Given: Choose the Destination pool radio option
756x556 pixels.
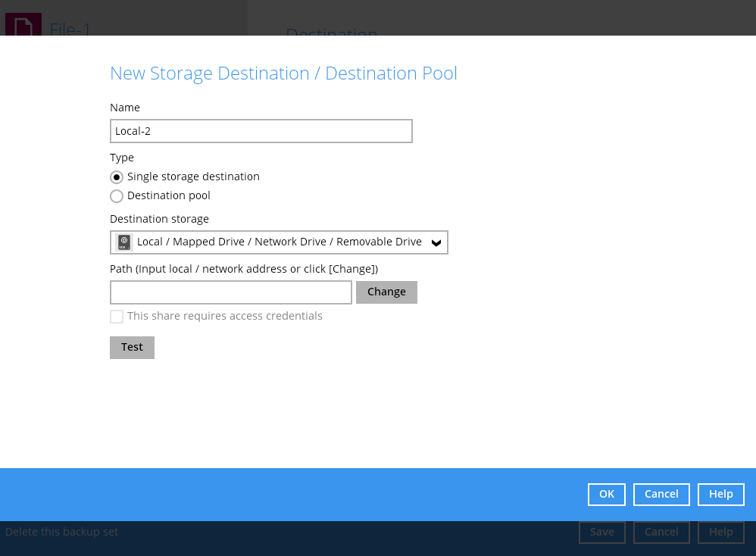Looking at the screenshot, I should (x=117, y=196).
